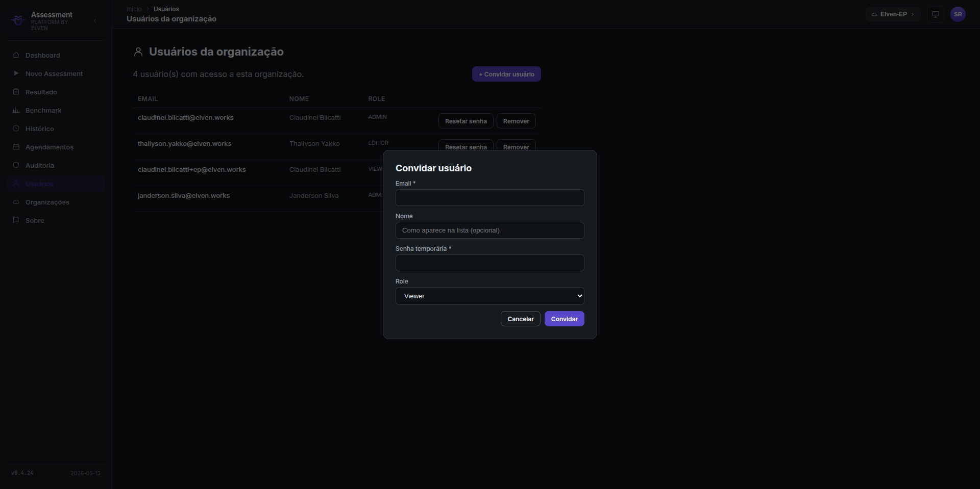Screen dimensions: 980x489
Task: Open Benchmark via its chart icon
Action: click(x=16, y=110)
